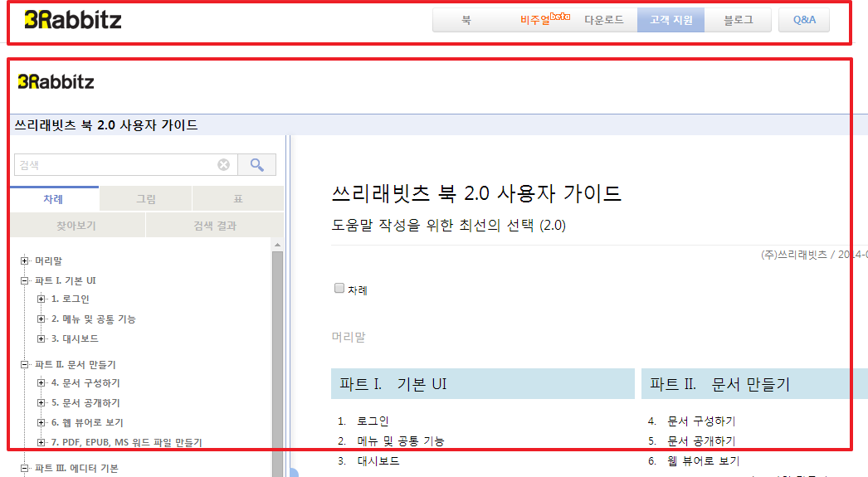Click the Q&A button
Viewport: 868px width, 477px height.
coord(804,20)
